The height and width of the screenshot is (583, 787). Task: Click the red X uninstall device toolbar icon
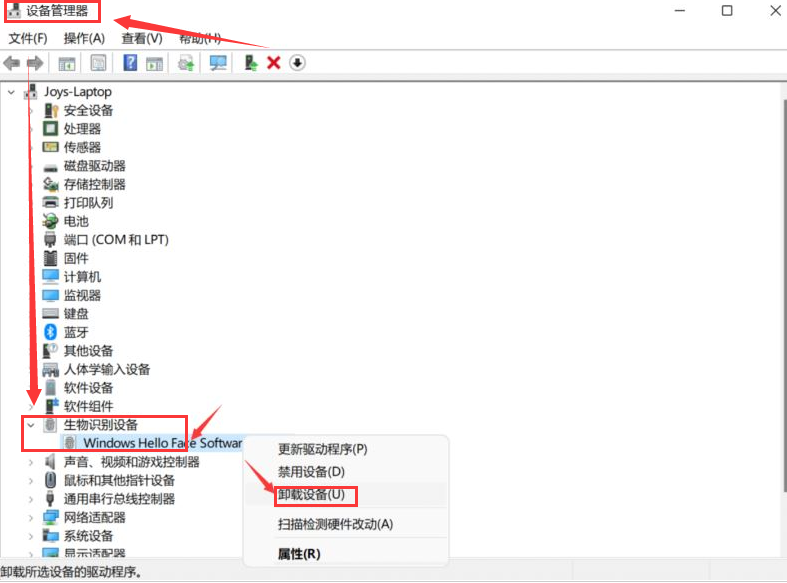273,63
